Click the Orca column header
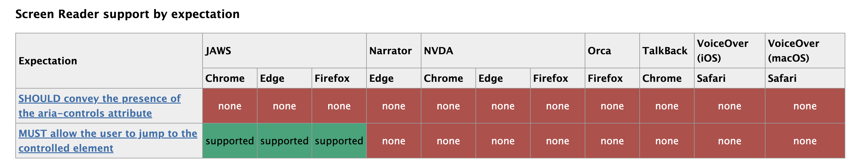 pyautogui.click(x=599, y=51)
